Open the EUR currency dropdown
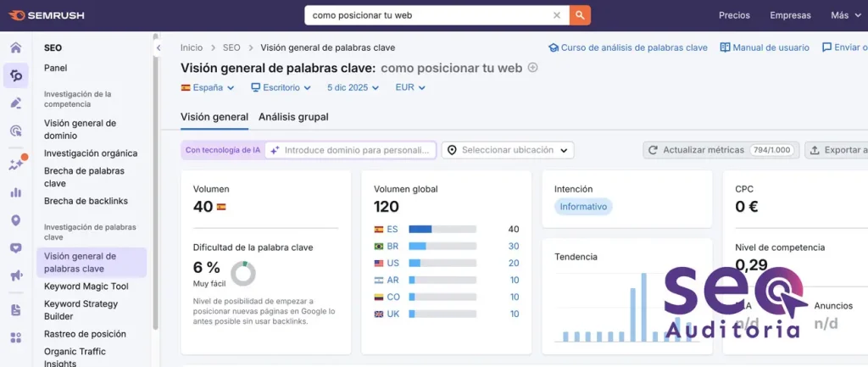Viewport: 868px width, 367px height. (410, 87)
